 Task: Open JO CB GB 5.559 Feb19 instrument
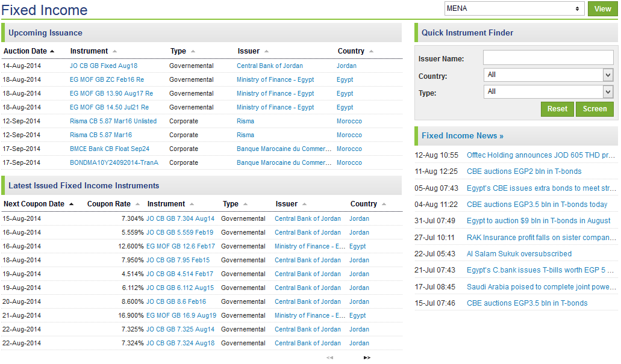pos(180,232)
